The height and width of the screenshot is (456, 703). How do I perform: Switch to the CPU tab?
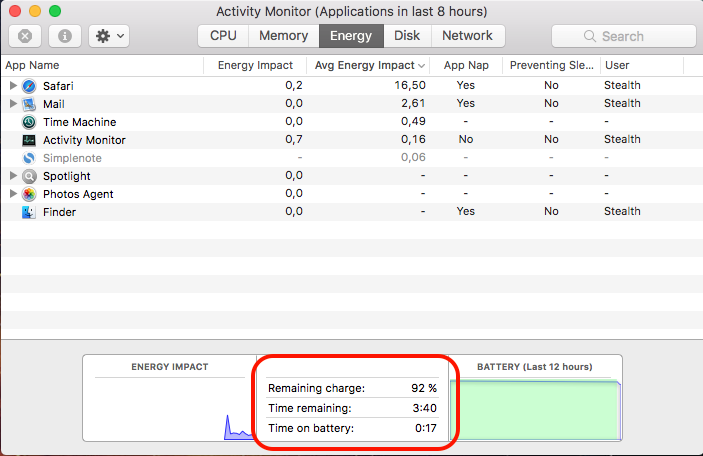coord(223,36)
